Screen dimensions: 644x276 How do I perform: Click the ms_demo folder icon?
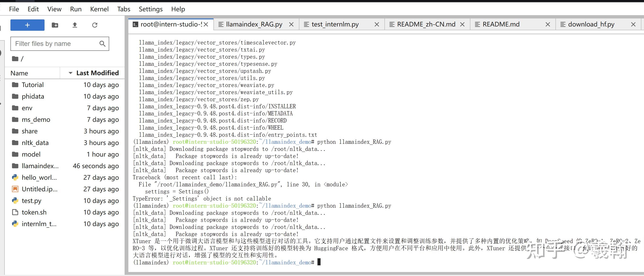pyautogui.click(x=15, y=119)
